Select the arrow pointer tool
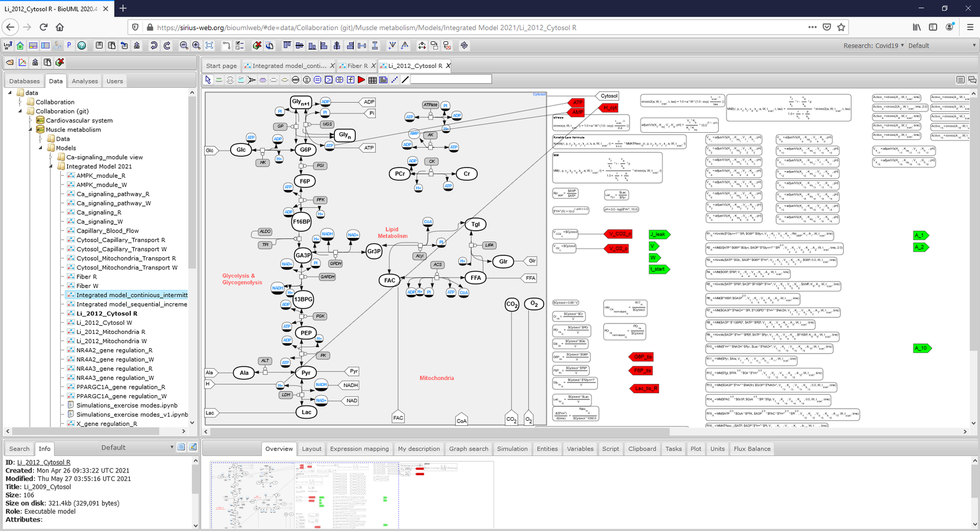 208,80
